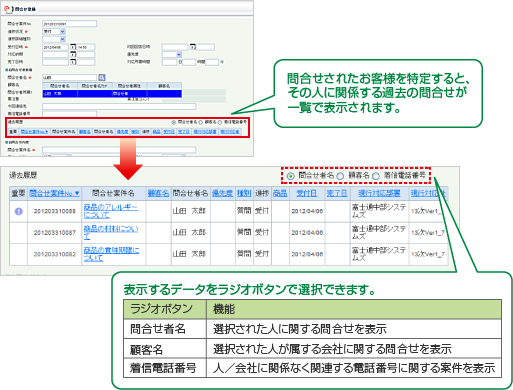Click the 過去履歴 heading of the enlarged panel

tap(23, 175)
